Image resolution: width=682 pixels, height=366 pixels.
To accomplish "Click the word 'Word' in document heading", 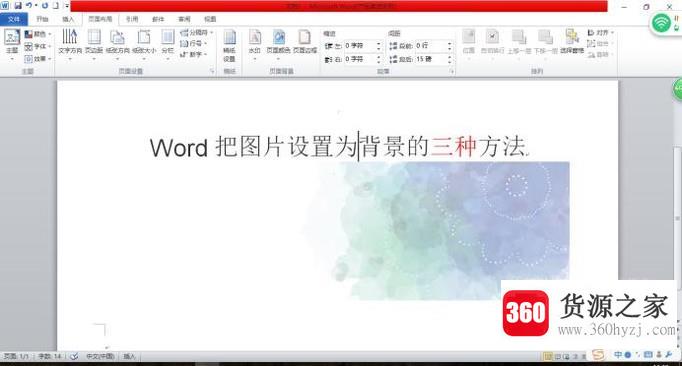I will click(x=179, y=148).
